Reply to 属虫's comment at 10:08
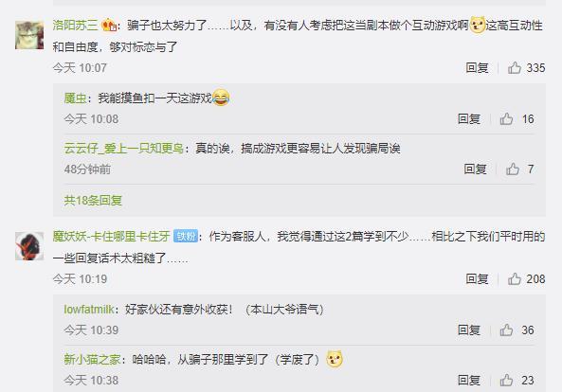Viewport: 562px width, 392px height. 468,119
